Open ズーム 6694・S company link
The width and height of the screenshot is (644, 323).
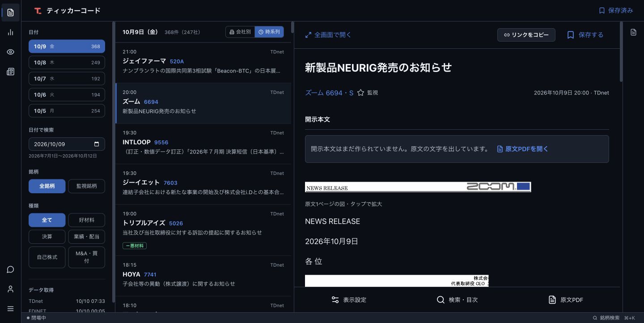(x=329, y=93)
